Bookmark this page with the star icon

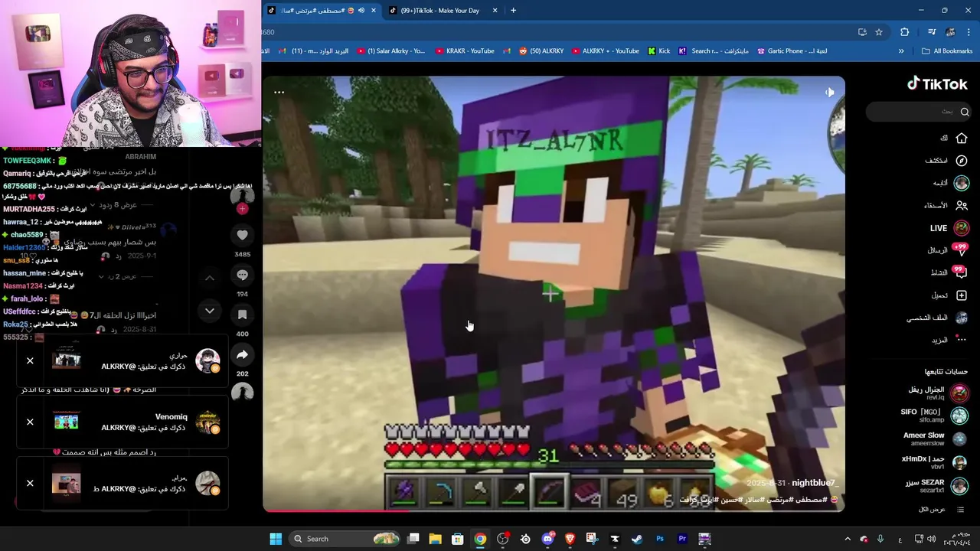click(x=879, y=32)
